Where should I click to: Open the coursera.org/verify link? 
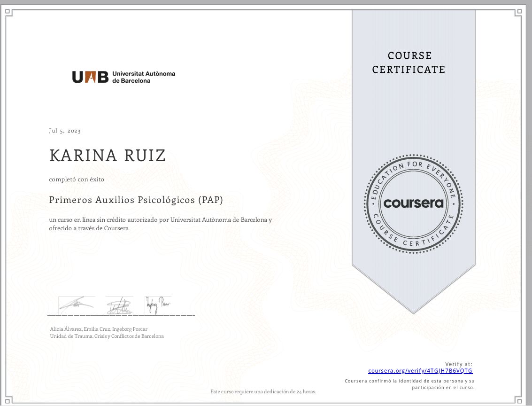[420, 371]
